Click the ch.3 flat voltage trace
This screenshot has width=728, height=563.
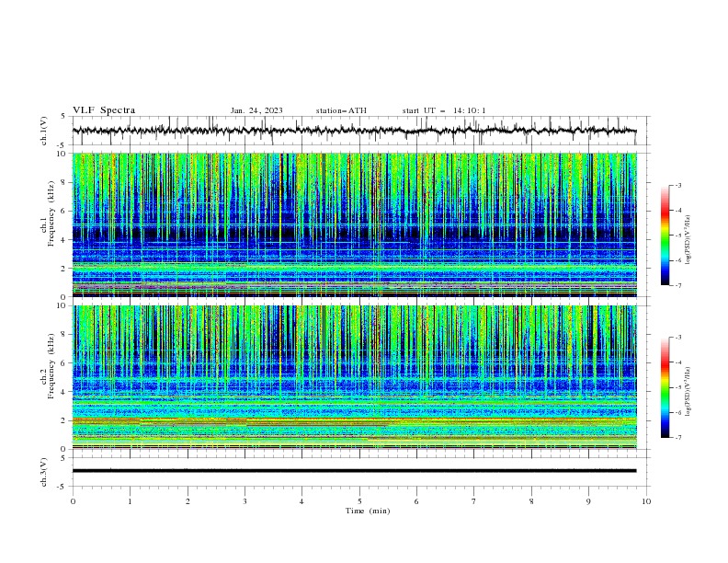point(355,471)
